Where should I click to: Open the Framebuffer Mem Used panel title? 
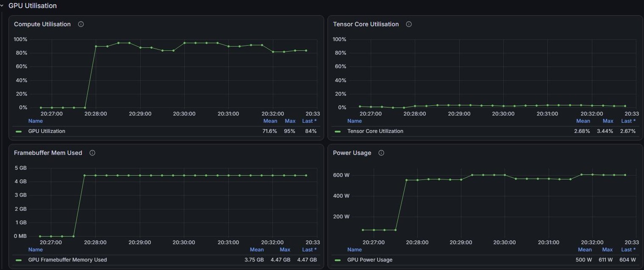(48, 153)
